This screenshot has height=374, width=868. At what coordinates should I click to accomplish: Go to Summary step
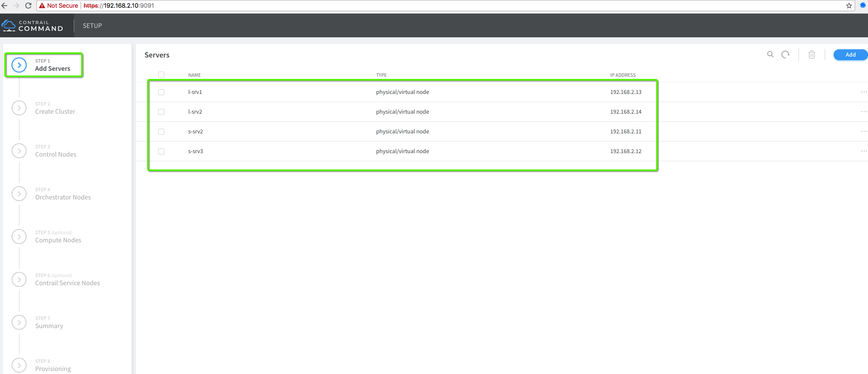point(49,326)
